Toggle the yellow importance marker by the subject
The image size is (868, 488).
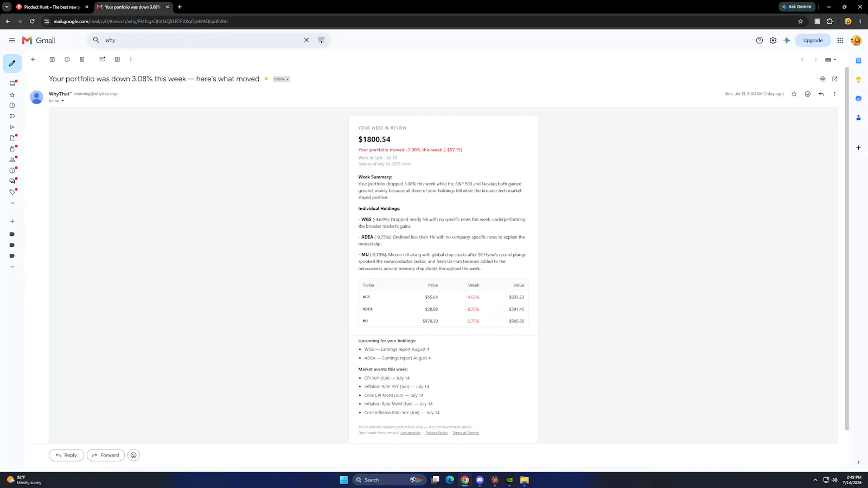[x=266, y=79]
